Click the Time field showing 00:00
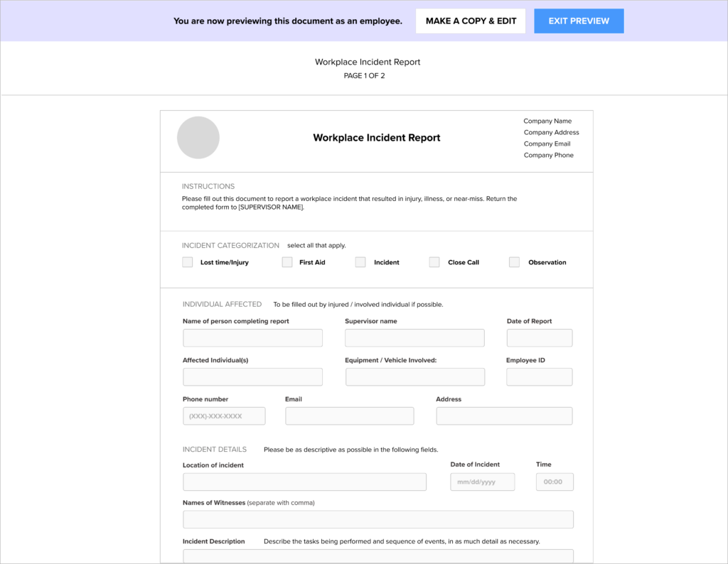The image size is (728, 564). 555,482
